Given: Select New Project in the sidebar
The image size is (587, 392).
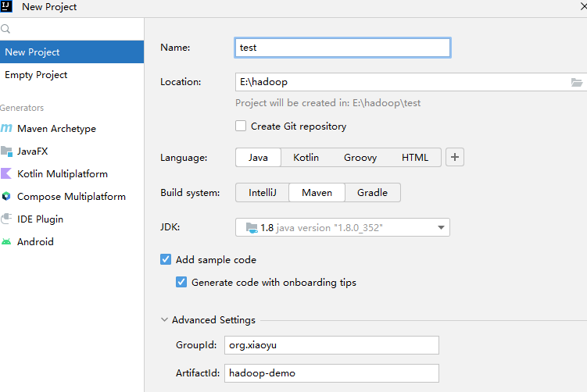Looking at the screenshot, I should coord(72,52).
